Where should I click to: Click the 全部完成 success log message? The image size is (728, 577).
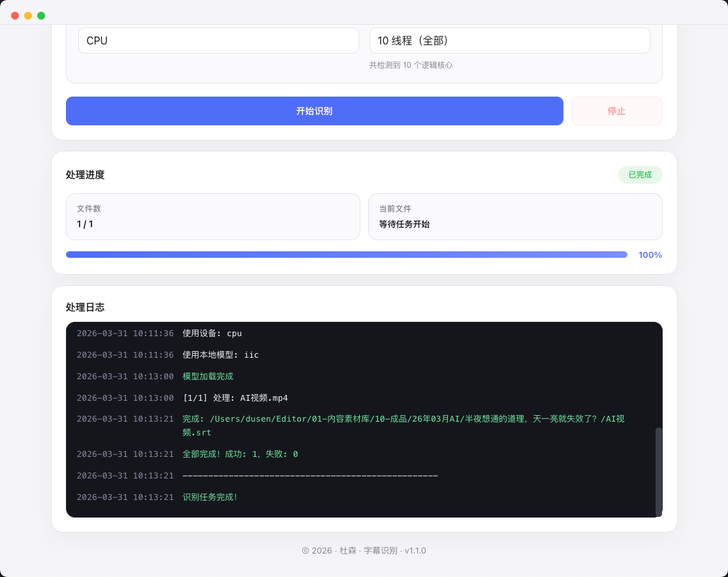(240, 454)
